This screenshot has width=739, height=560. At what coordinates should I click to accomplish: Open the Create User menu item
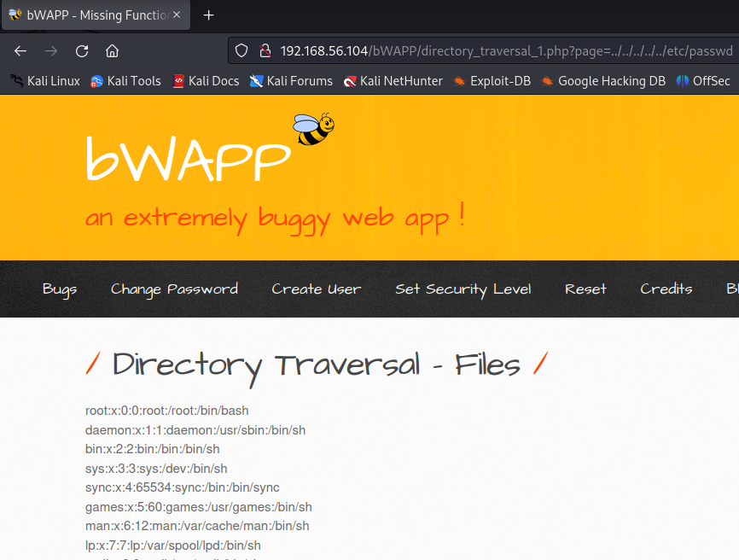click(317, 289)
